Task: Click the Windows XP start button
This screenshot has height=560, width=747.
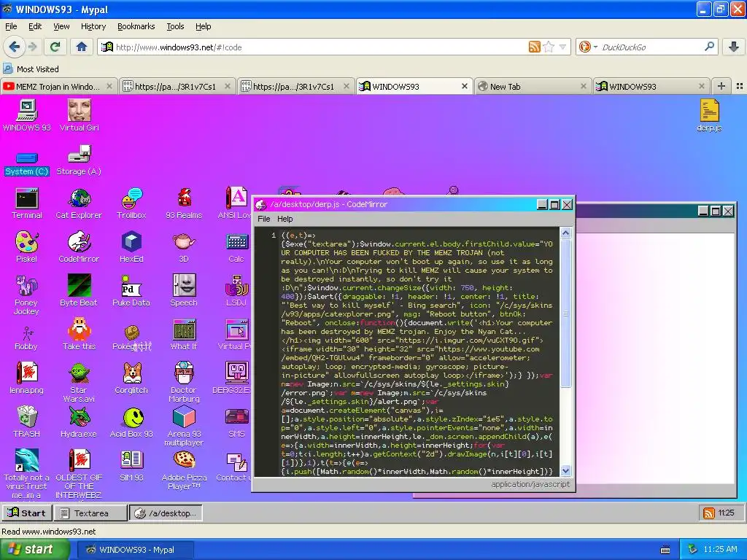Action: 34,550
